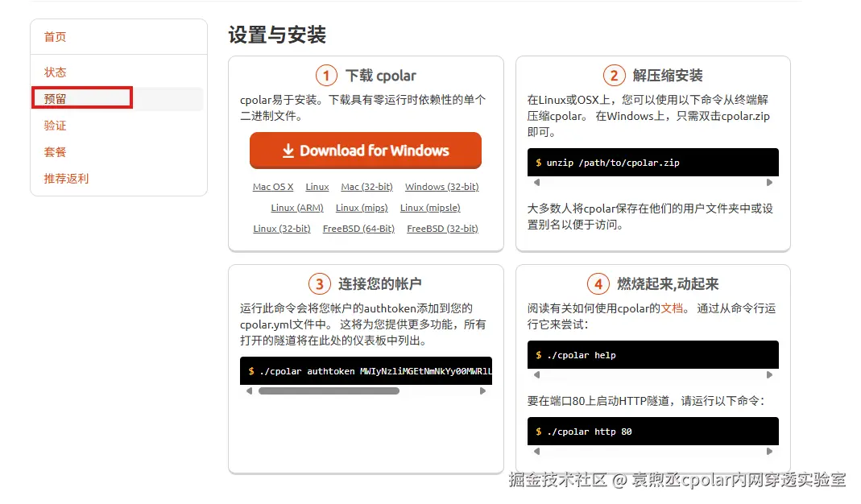The height and width of the screenshot is (504, 861).
Task: Click right scroll arrow under authtoken command
Action: [482, 391]
